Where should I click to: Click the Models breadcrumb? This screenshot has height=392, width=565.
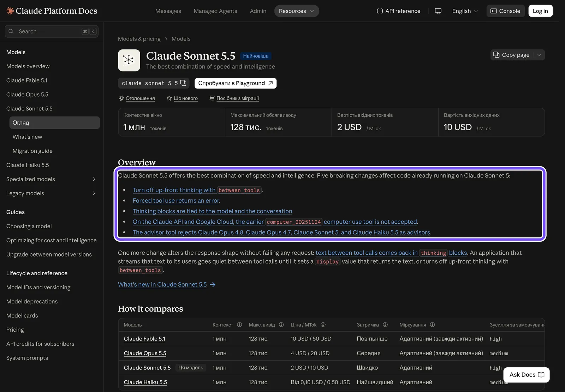181,39
